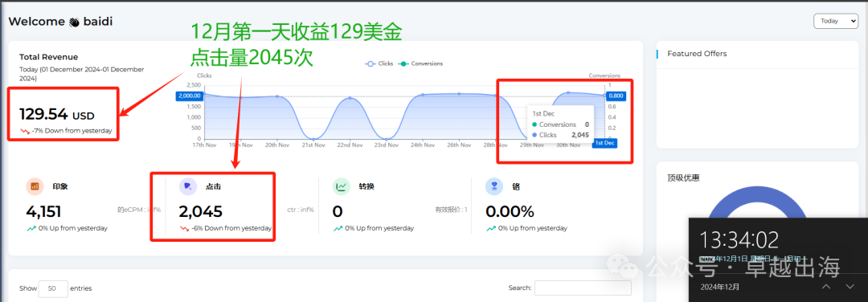
Task: Click the Welcome baidi heading
Action: tap(61, 22)
